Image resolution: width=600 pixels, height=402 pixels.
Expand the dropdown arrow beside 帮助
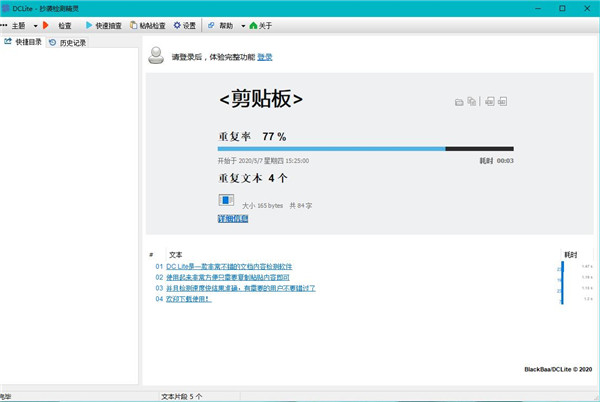(x=243, y=25)
